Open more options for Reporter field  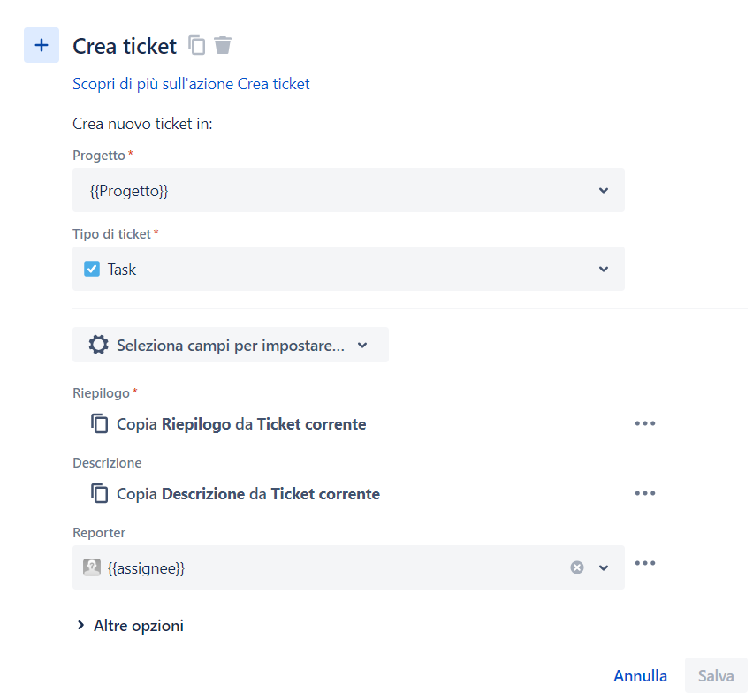(x=645, y=563)
